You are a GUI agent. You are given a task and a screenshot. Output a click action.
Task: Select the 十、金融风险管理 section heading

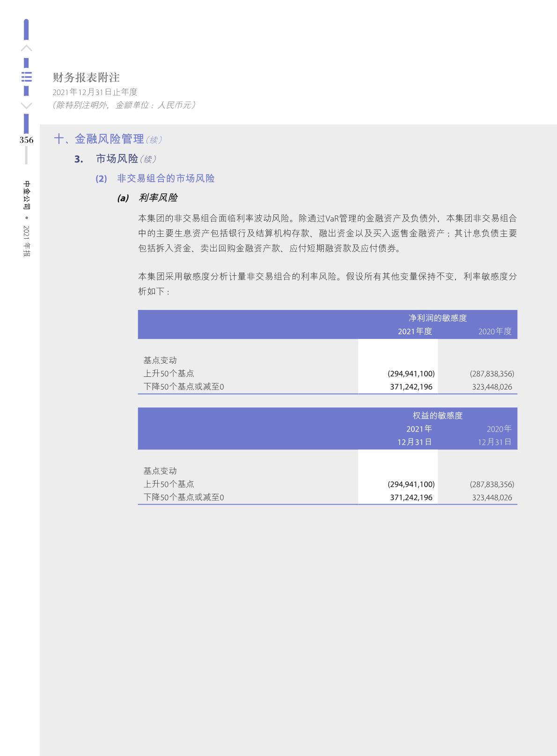99,139
